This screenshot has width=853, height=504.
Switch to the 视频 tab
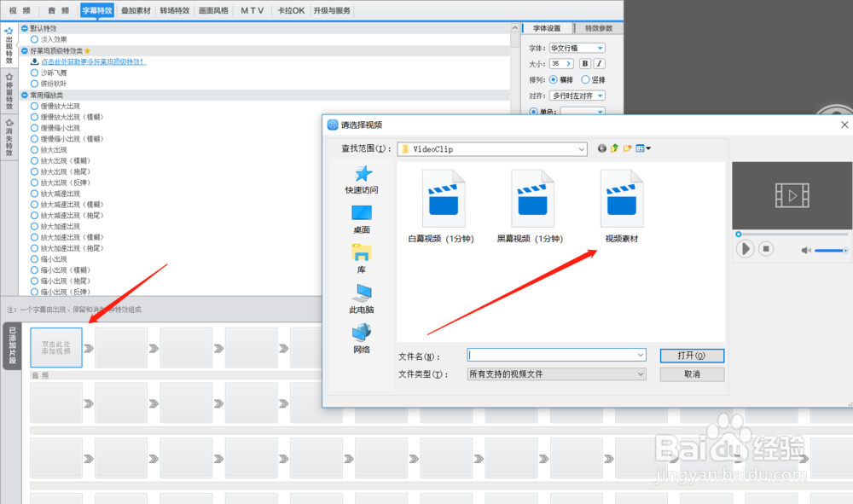click(20, 10)
